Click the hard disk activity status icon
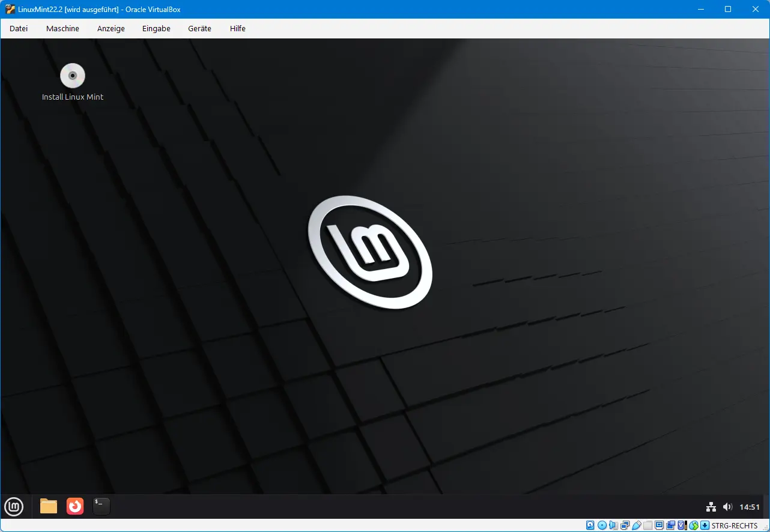 click(x=590, y=525)
